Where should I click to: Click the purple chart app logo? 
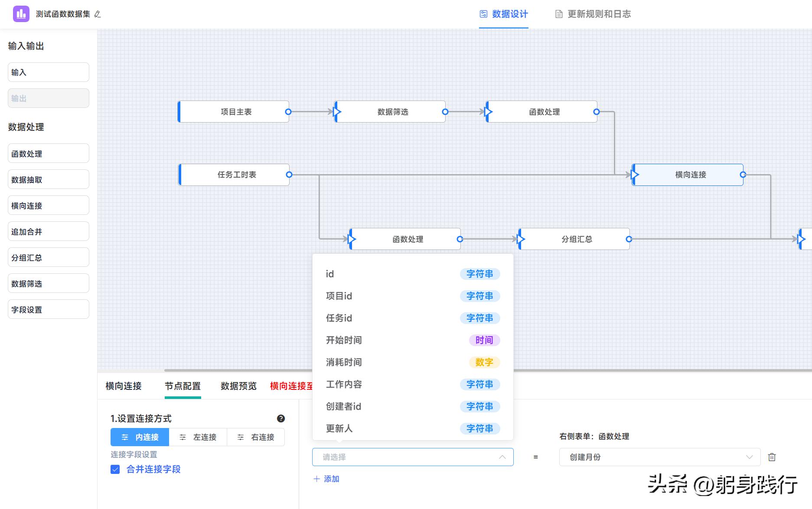pyautogui.click(x=21, y=14)
